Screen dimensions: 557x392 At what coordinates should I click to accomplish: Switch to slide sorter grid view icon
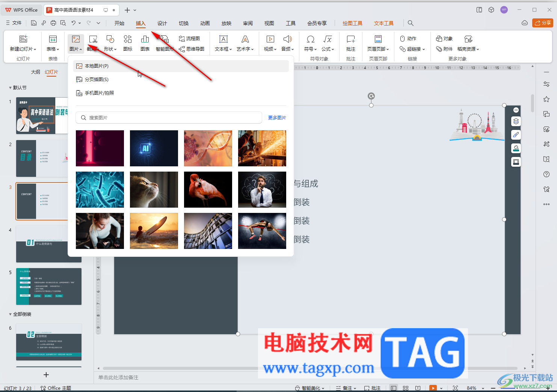click(x=406, y=388)
